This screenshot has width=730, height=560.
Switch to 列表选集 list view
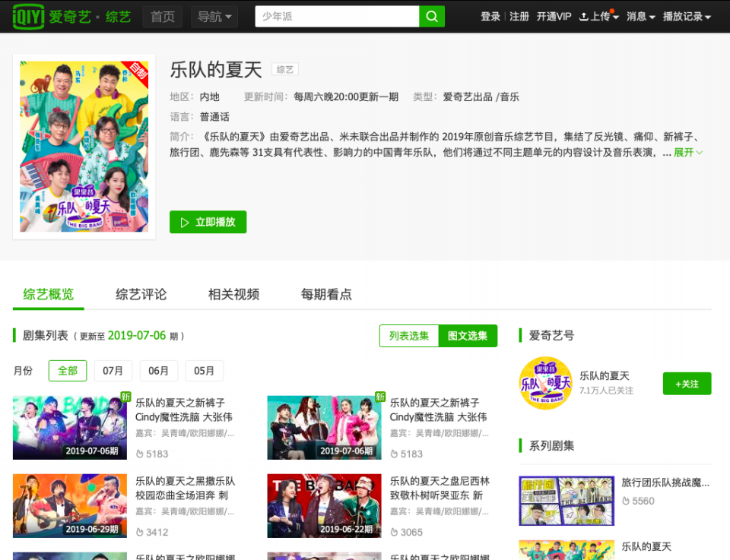click(409, 336)
